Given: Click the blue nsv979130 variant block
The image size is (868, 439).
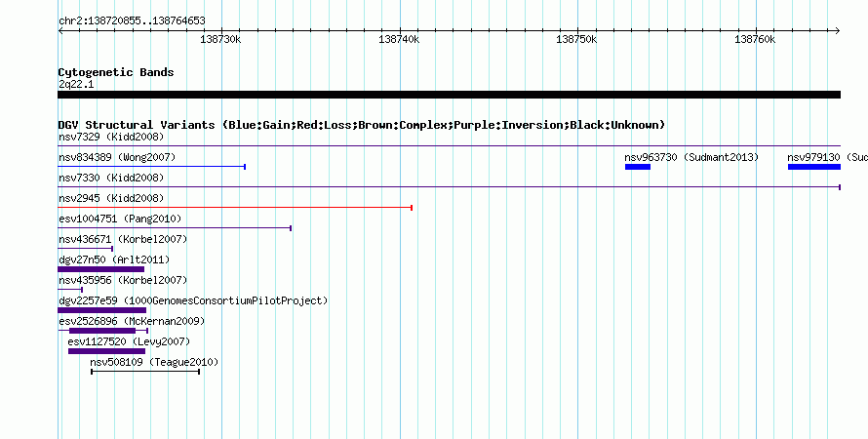Looking at the screenshot, I should click(x=814, y=167).
